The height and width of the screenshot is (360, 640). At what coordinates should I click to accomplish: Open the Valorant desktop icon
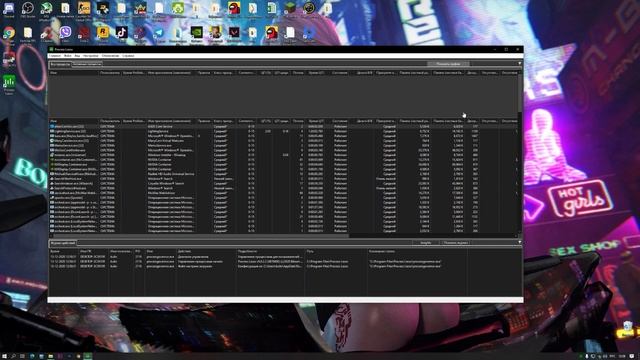coord(234,33)
